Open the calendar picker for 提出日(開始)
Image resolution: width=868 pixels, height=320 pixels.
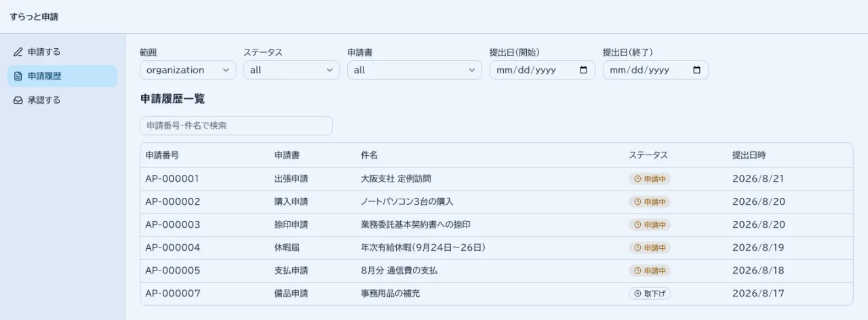pyautogui.click(x=583, y=70)
